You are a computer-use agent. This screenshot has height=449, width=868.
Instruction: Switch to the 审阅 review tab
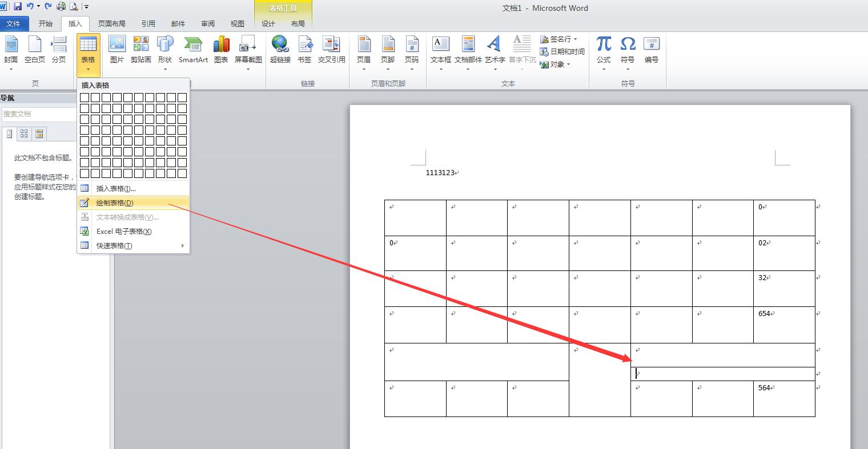click(208, 23)
